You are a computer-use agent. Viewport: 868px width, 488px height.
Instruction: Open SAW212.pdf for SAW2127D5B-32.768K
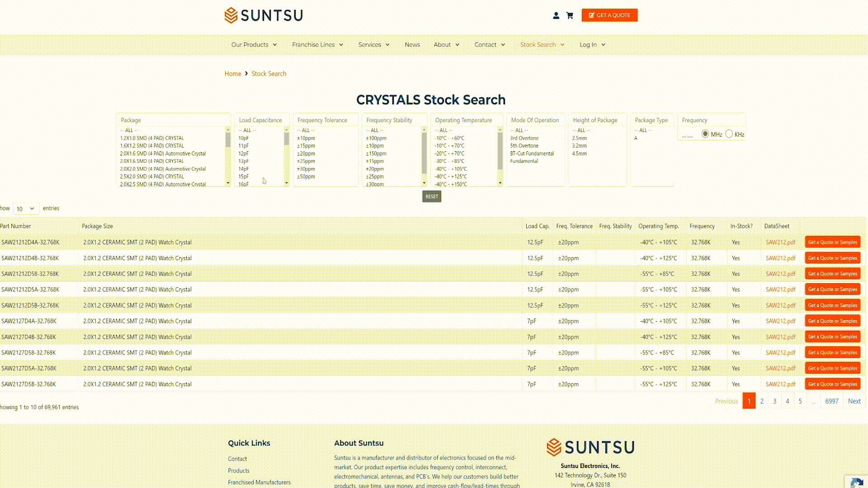pos(781,385)
